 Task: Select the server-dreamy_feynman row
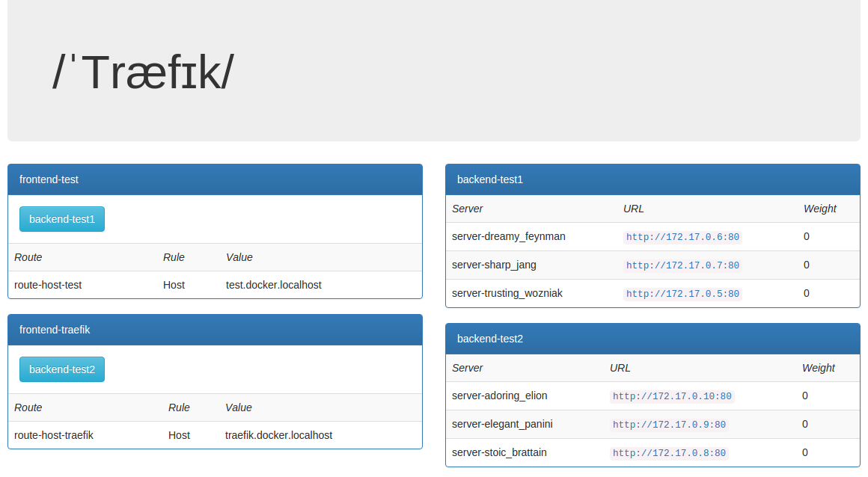pyautogui.click(x=508, y=236)
